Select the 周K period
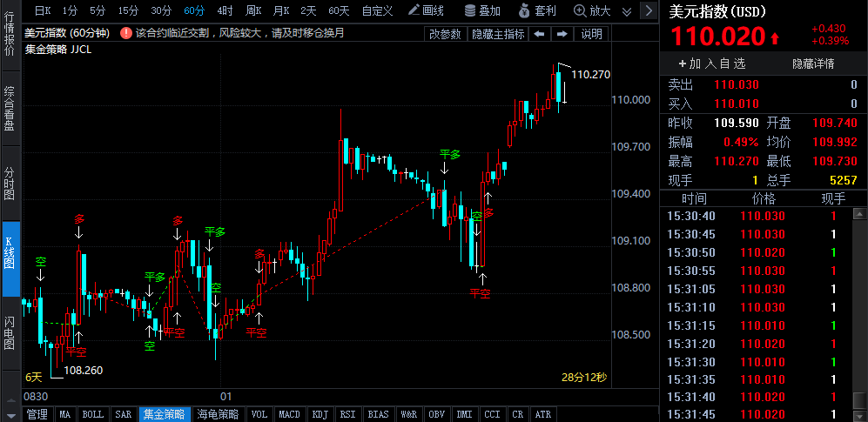The image size is (868, 422). pos(253,10)
